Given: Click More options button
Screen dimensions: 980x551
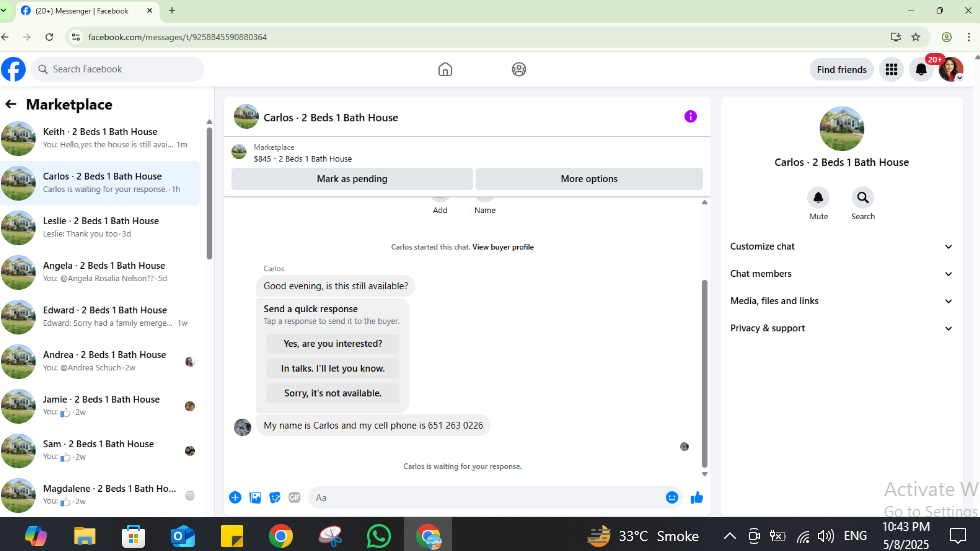Looking at the screenshot, I should (589, 179).
